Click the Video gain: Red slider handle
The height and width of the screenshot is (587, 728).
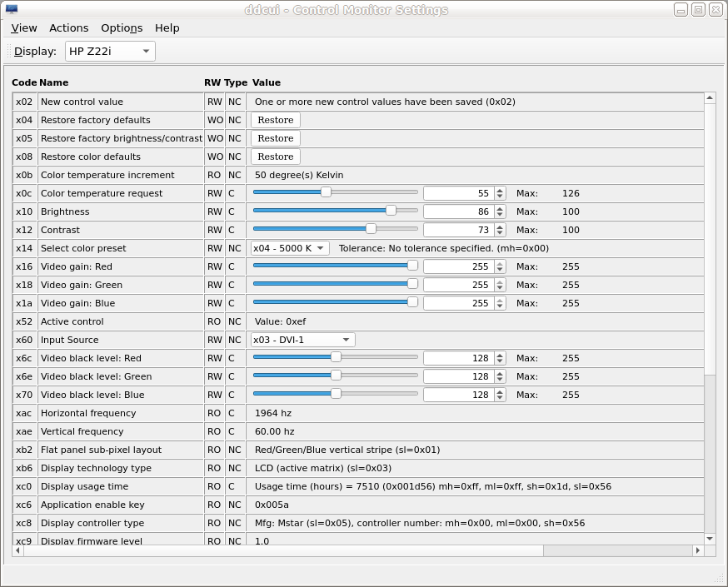[x=412, y=265]
